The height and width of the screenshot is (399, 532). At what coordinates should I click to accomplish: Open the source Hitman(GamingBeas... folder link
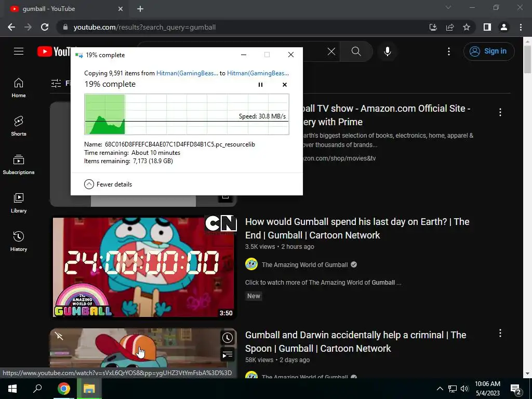point(187,73)
